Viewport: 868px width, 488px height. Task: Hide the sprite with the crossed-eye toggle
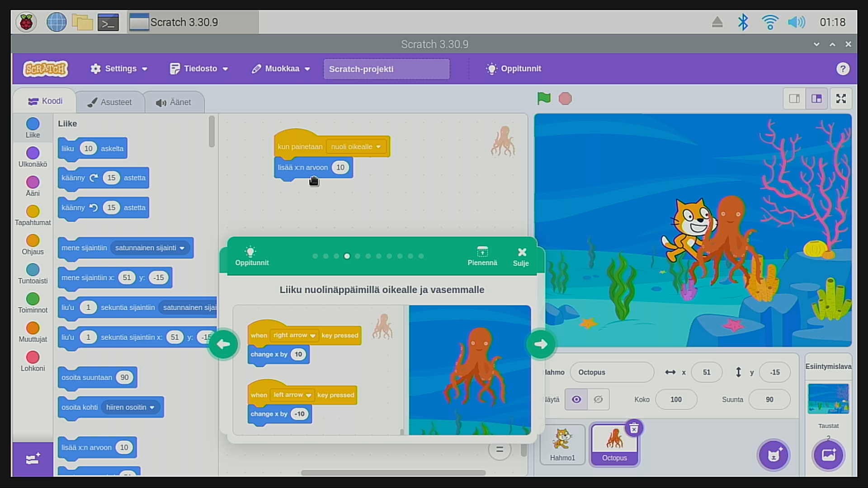point(598,399)
